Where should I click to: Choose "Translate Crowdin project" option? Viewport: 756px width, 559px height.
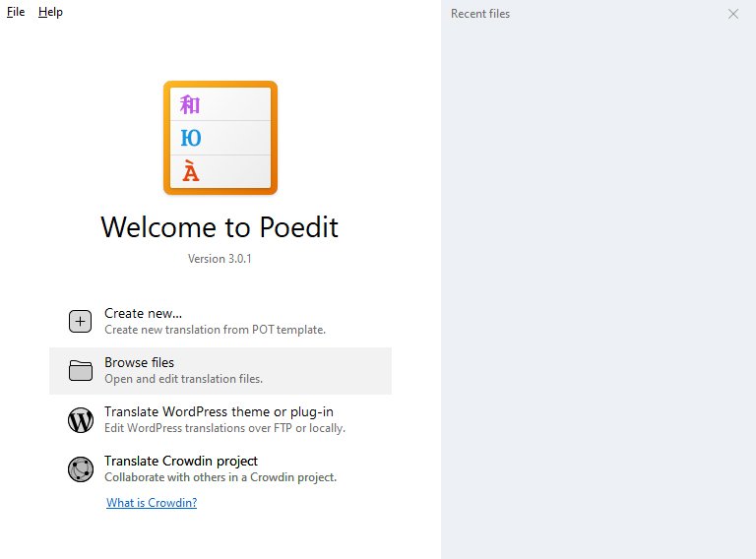pyautogui.click(x=181, y=462)
